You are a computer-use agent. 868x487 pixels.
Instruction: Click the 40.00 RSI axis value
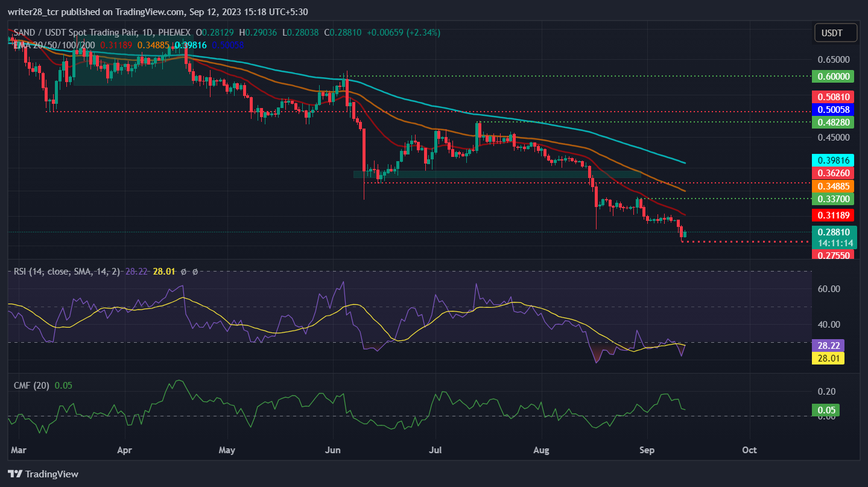829,324
